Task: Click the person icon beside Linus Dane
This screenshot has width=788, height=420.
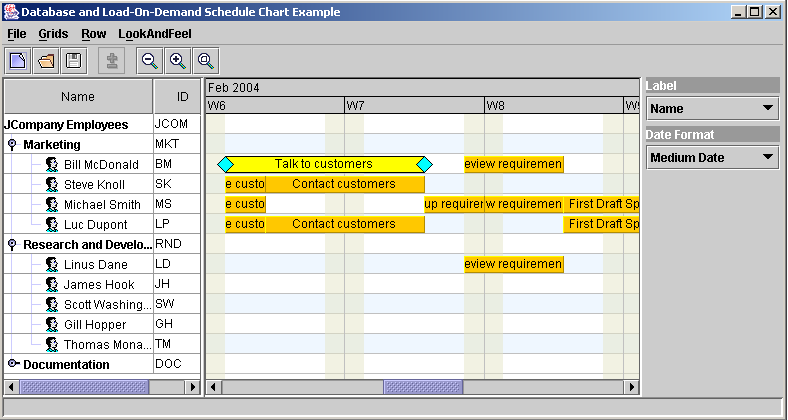Action: 52,265
